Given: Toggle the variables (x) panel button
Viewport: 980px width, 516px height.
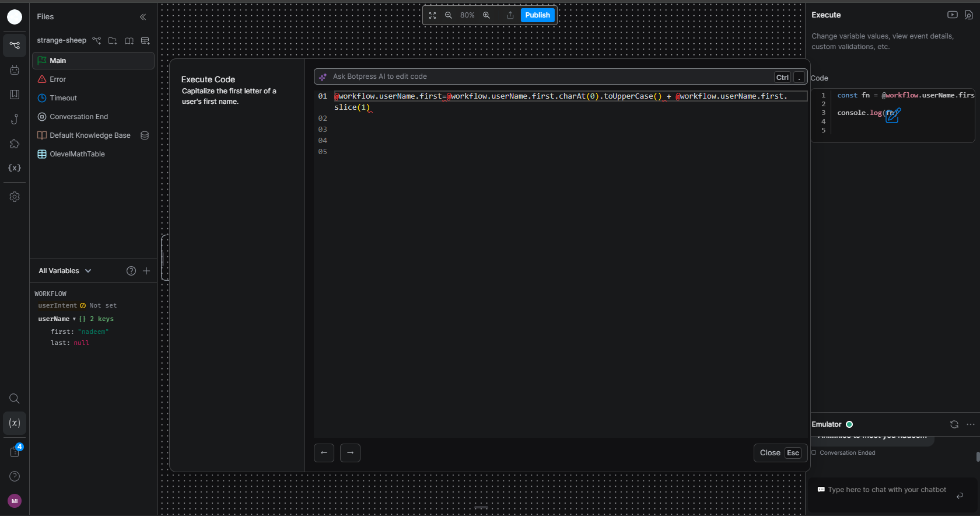Looking at the screenshot, I should click(15, 423).
